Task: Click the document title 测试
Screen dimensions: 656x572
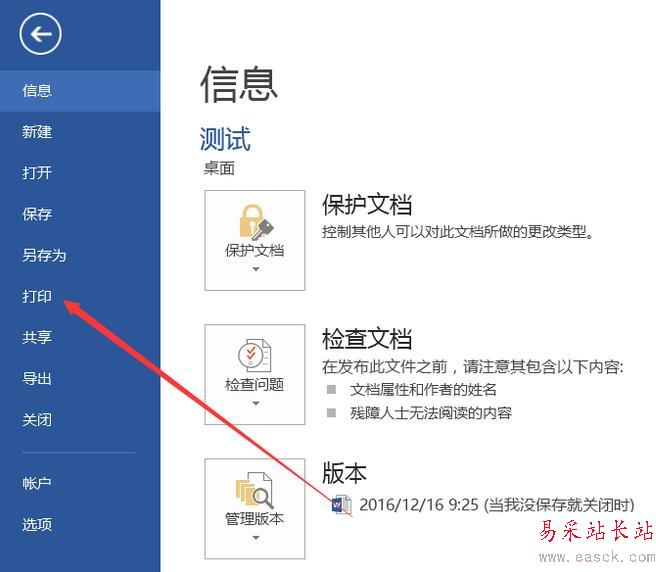Action: (x=225, y=139)
